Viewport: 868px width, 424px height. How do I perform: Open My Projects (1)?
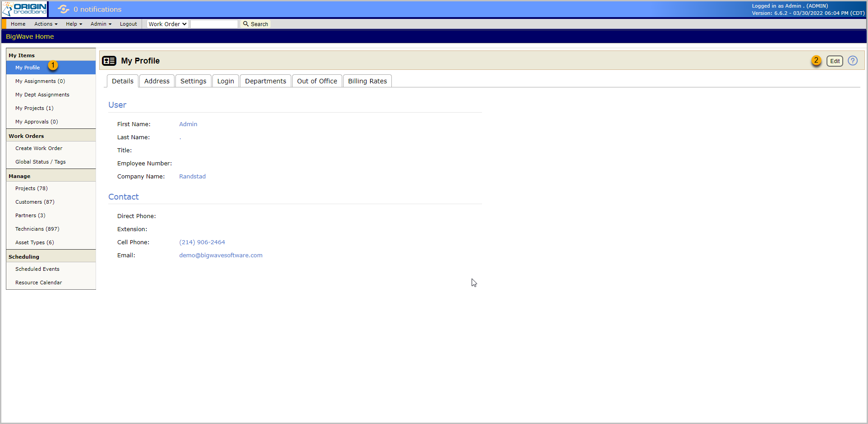[x=51, y=108]
